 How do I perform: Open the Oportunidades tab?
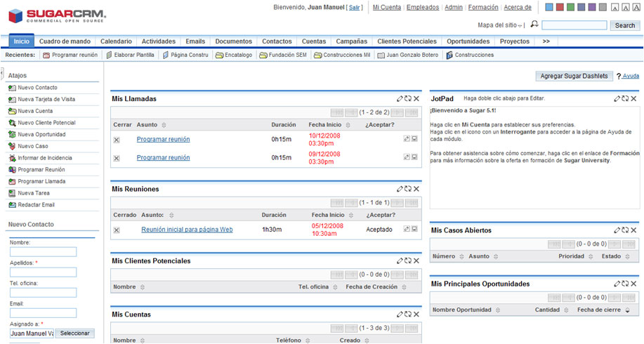[x=468, y=41]
